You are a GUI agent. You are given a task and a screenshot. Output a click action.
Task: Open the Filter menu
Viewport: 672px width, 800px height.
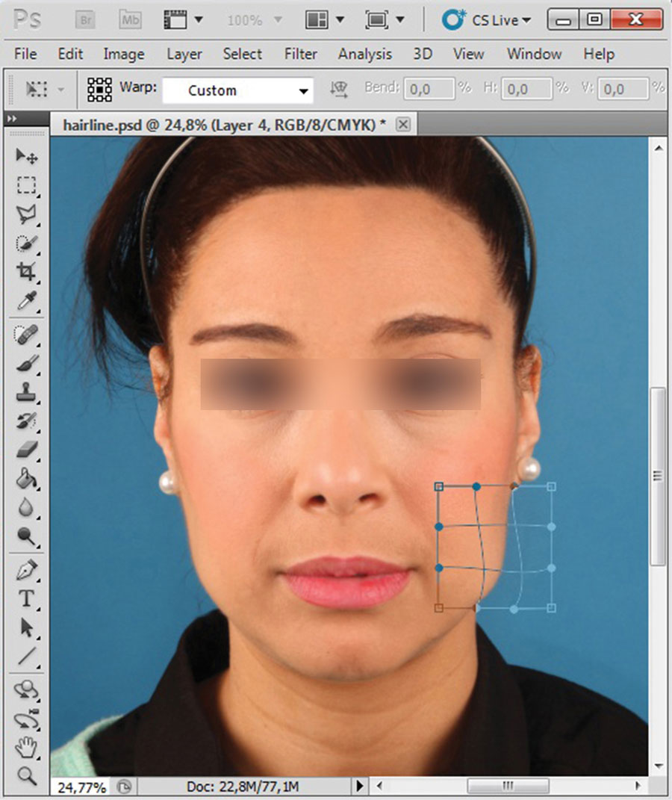(300, 54)
